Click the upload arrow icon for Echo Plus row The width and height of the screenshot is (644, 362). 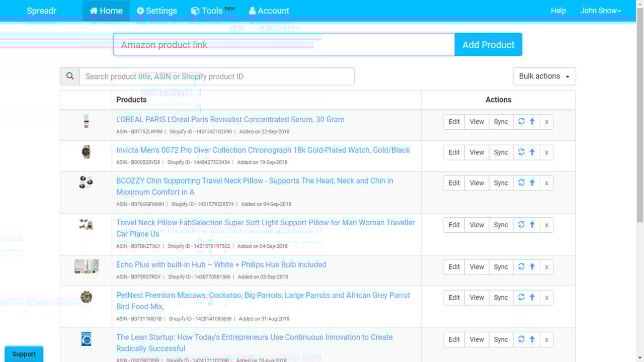[x=532, y=267]
